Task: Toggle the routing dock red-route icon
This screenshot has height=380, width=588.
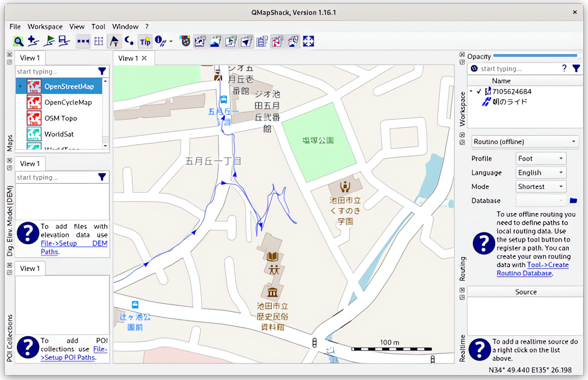Action: (x=277, y=41)
